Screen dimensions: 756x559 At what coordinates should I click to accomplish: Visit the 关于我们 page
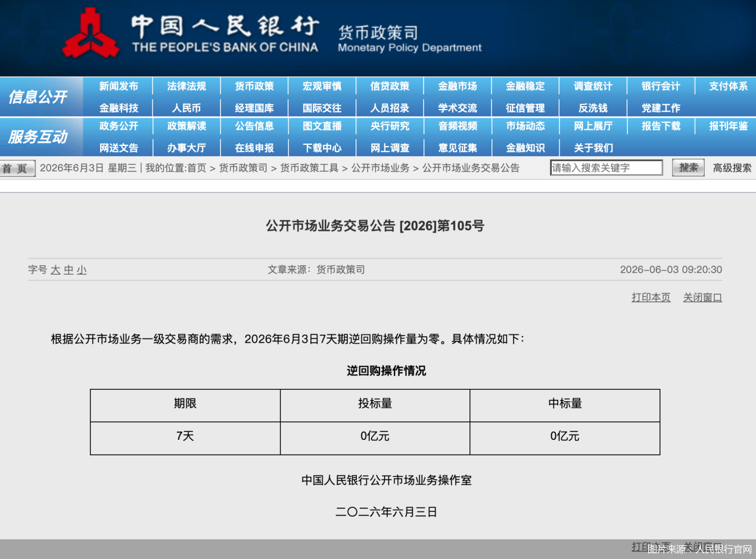[593, 148]
